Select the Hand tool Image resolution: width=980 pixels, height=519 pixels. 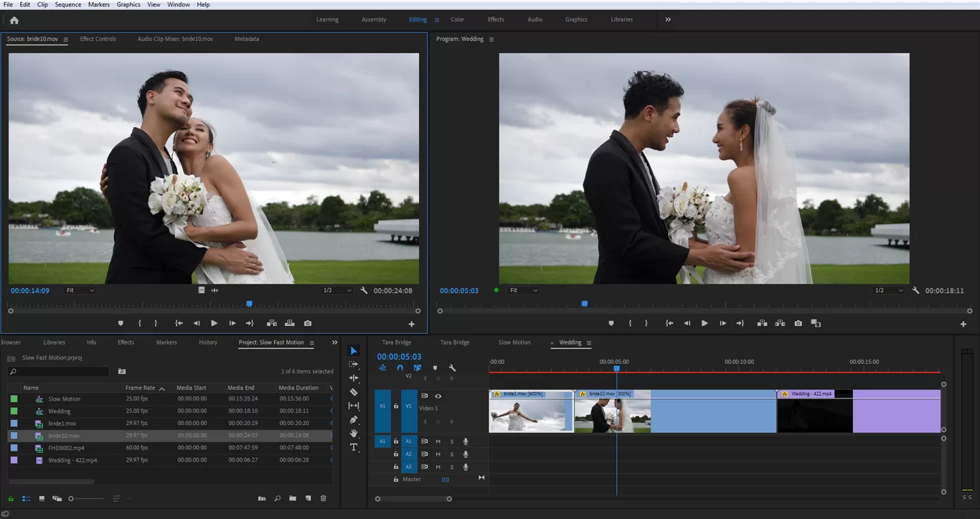click(x=353, y=434)
